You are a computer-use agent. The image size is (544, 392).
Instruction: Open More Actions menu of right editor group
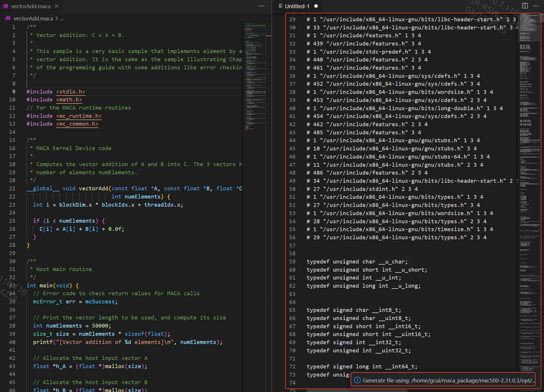coord(536,6)
